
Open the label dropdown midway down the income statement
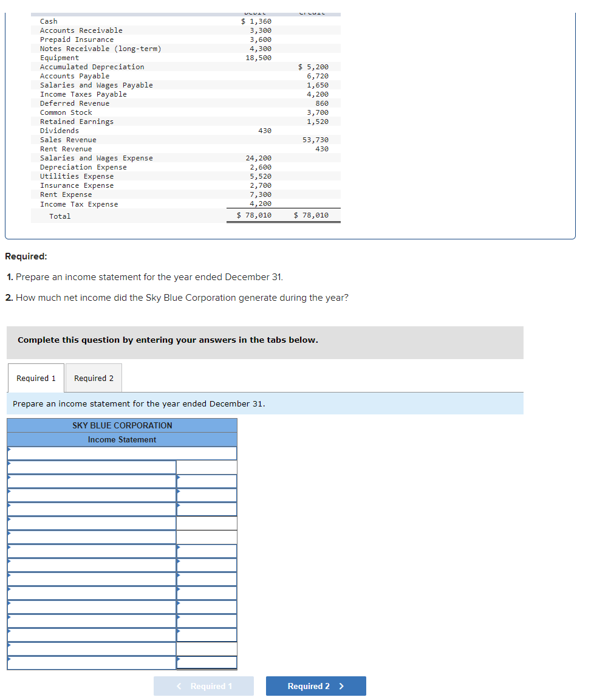tap(91, 564)
